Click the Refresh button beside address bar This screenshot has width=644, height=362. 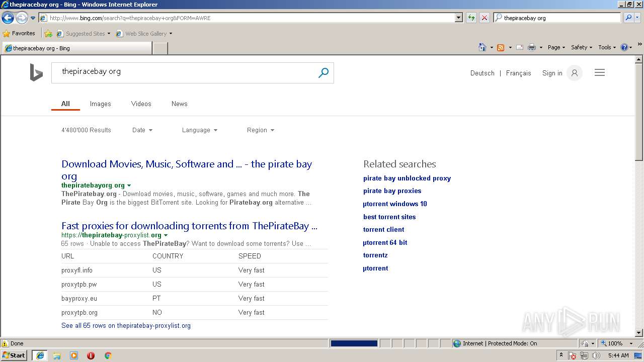(x=471, y=18)
